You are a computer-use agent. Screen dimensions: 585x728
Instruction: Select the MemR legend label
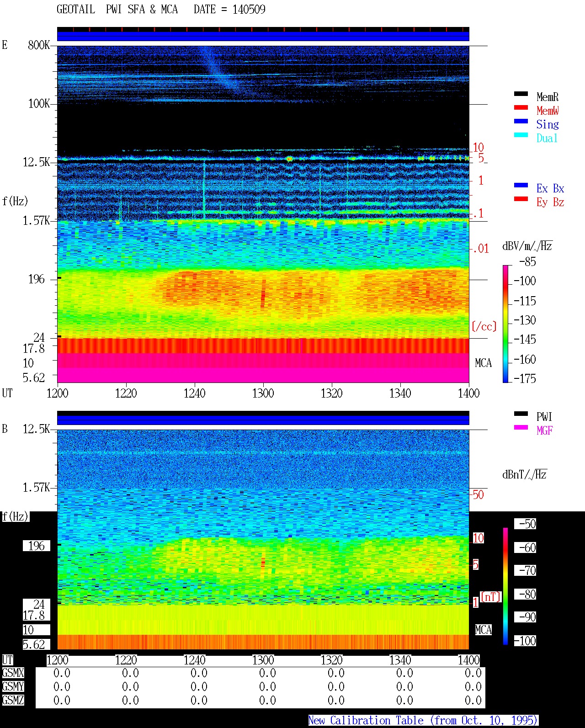548,97
